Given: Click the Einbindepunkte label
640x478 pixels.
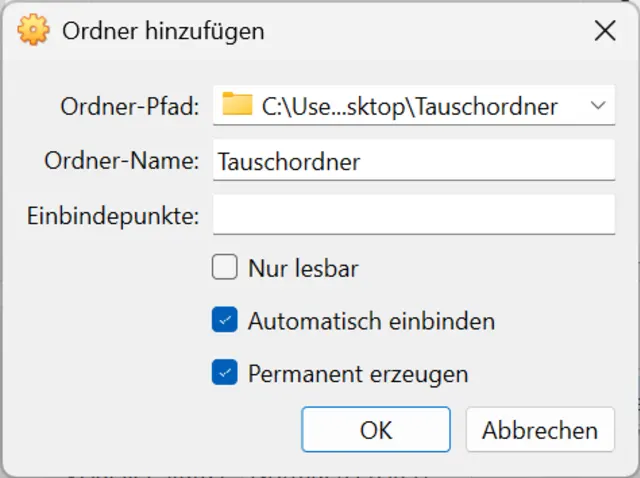Looking at the screenshot, I should pyautogui.click(x=114, y=215).
